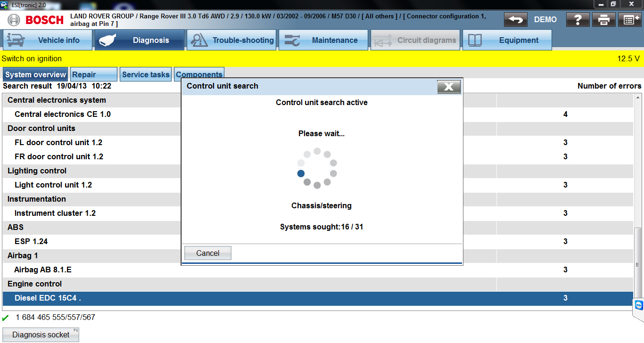
Task: Click the scrollbar up arrow in list
Action: coord(638,98)
